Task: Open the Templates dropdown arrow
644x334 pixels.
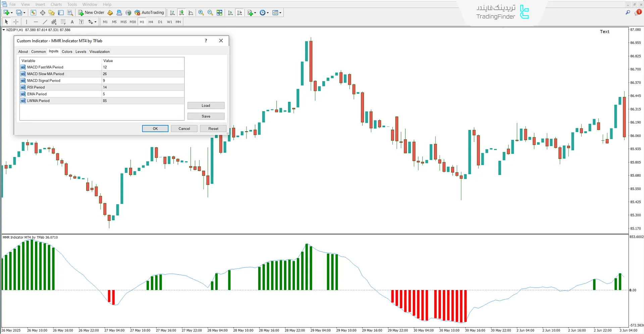Action: 280,12
